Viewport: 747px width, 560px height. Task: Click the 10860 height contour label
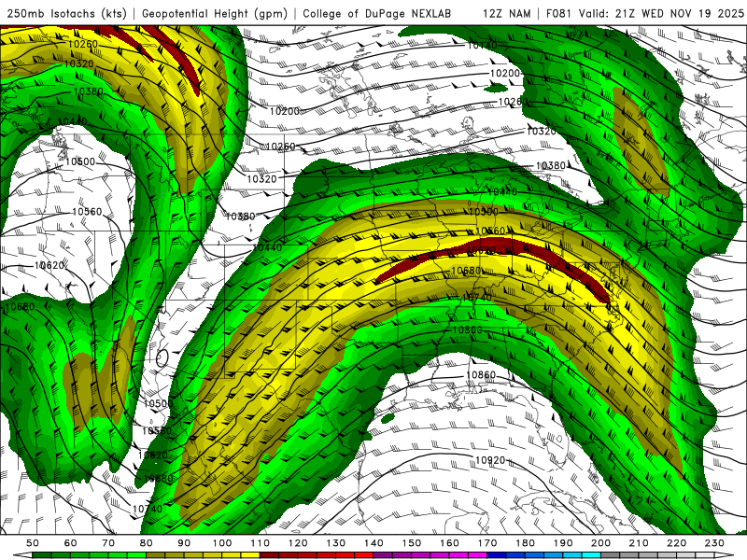click(481, 375)
